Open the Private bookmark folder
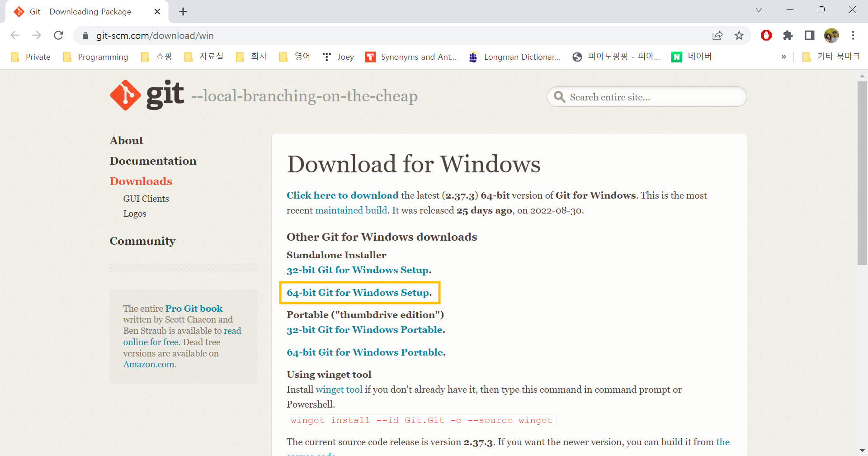Viewport: 868px width, 456px height. 31,57
